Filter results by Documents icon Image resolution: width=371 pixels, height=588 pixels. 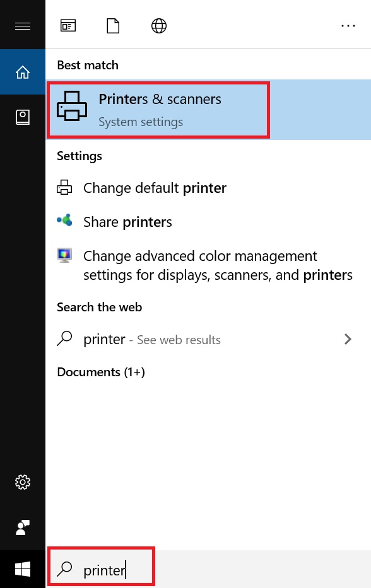[113, 26]
